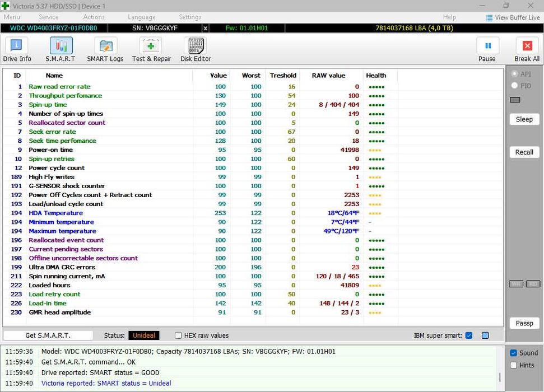Toggle IBM super smart checkbox
Screen dimensions: 544x392
point(469,335)
